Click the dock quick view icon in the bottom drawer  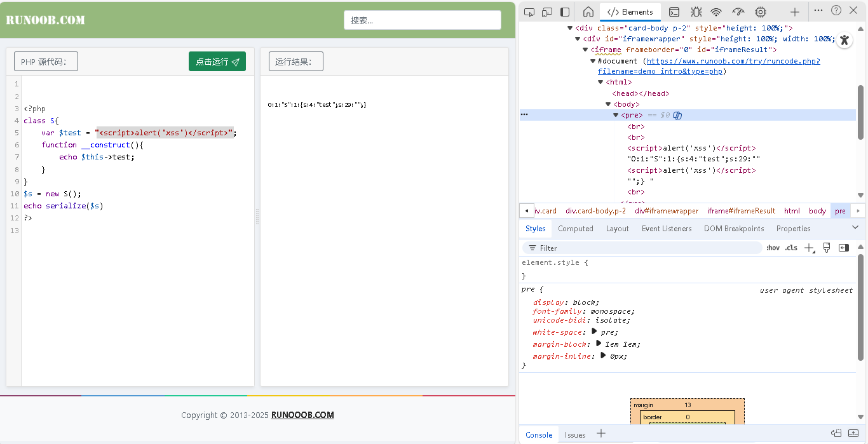pyautogui.click(x=836, y=433)
